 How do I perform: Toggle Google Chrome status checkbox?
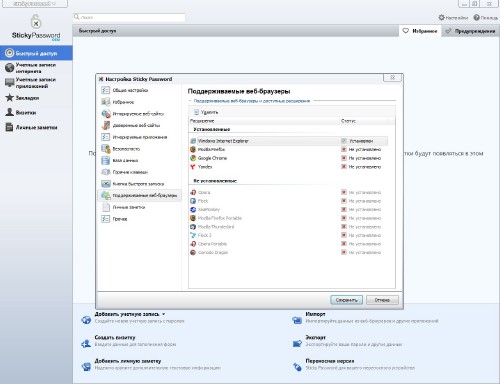(x=344, y=158)
